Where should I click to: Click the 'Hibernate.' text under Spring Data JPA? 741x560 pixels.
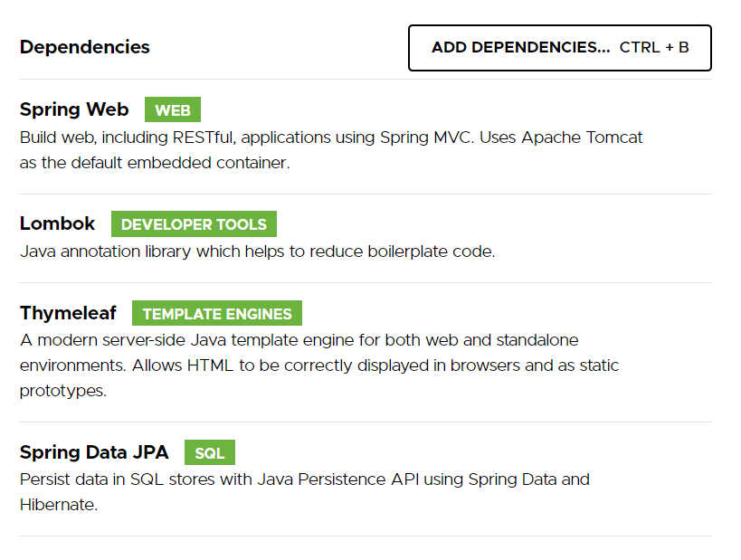59,505
